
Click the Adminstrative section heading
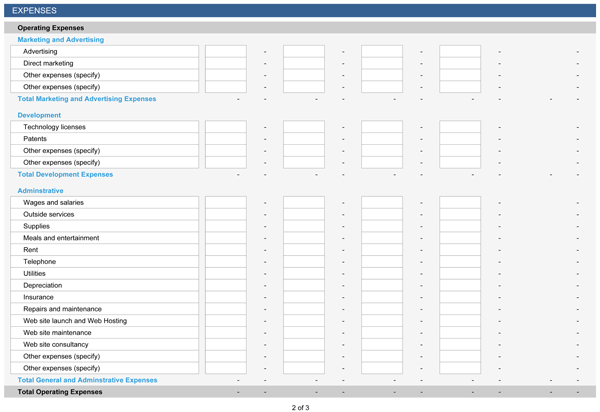[40, 191]
